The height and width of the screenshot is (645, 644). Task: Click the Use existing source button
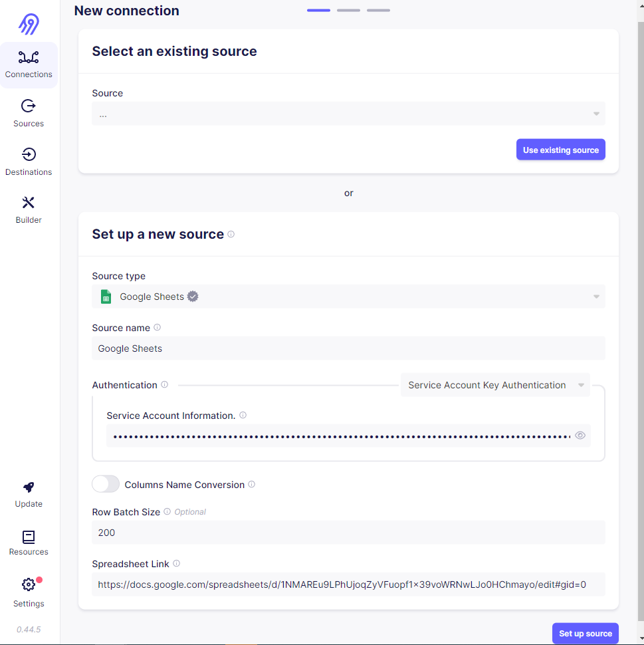point(560,149)
